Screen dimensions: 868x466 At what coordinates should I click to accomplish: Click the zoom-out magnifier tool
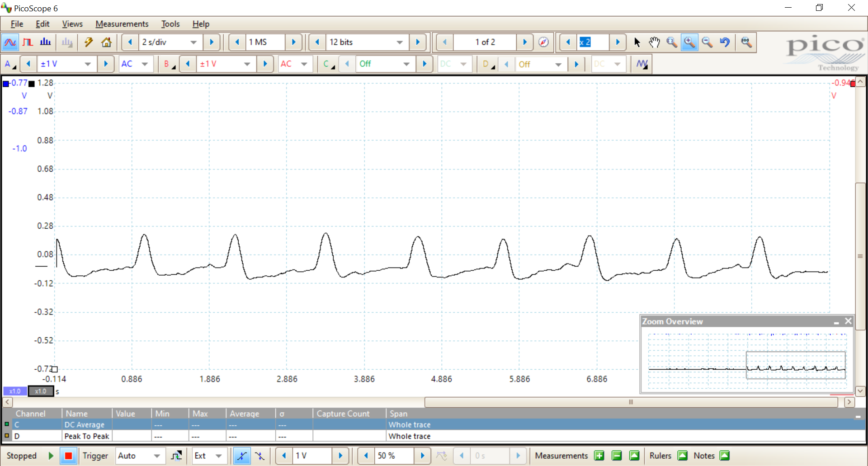[707, 42]
